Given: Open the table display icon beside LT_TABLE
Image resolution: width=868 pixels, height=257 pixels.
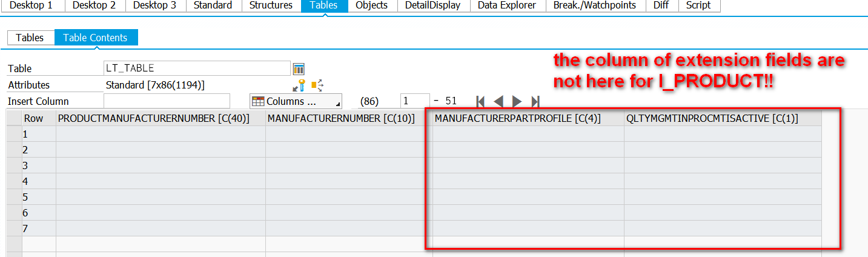Looking at the screenshot, I should coord(299,68).
